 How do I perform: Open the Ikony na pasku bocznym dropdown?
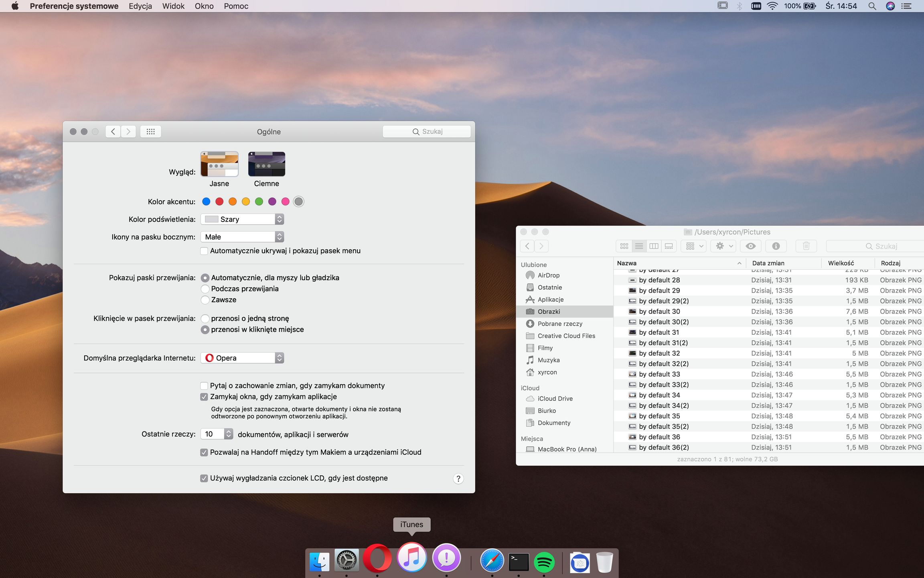[242, 237]
